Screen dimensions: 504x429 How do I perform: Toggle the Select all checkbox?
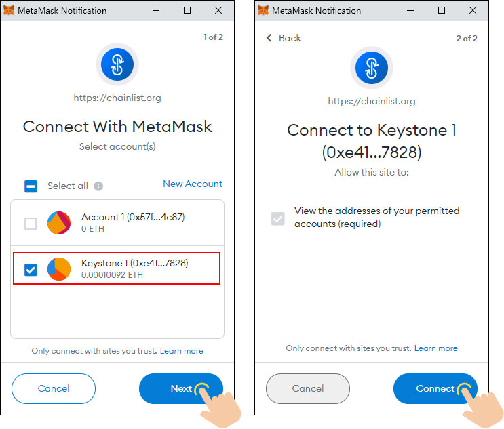click(31, 186)
